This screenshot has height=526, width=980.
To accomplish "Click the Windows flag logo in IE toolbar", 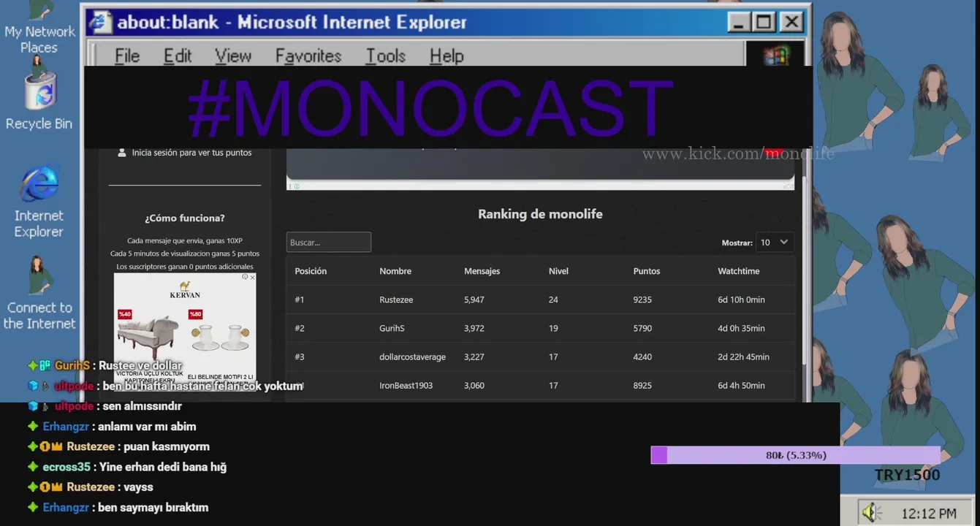I will pyautogui.click(x=775, y=56).
